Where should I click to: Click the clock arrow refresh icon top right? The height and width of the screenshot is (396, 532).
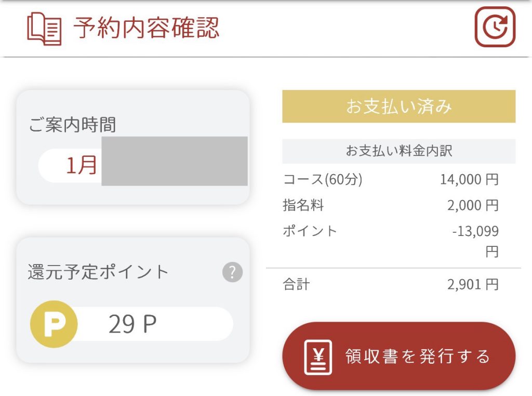click(x=495, y=27)
